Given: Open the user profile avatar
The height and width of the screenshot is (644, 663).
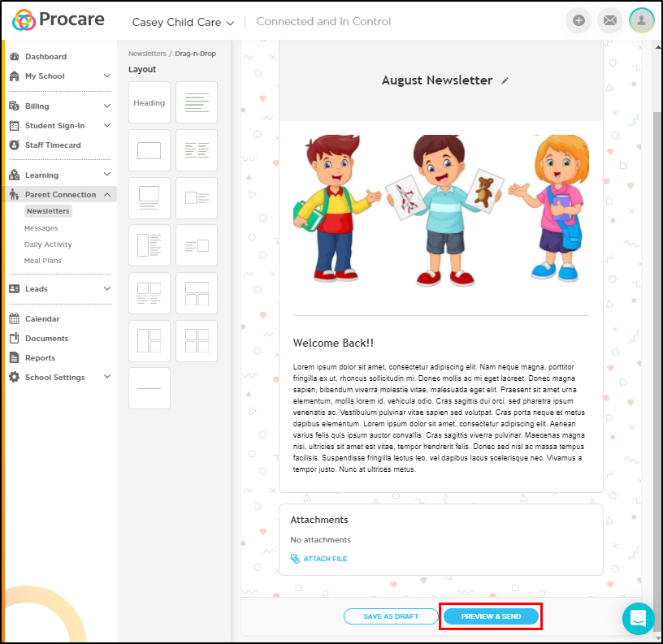Looking at the screenshot, I should tap(641, 20).
